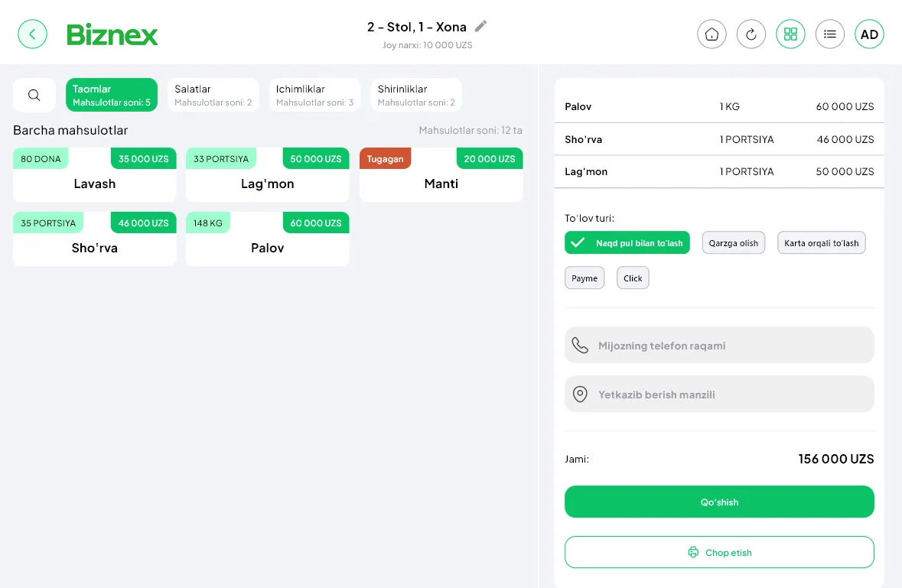Click the Chop etish print button
902x588 pixels.
tap(719, 552)
